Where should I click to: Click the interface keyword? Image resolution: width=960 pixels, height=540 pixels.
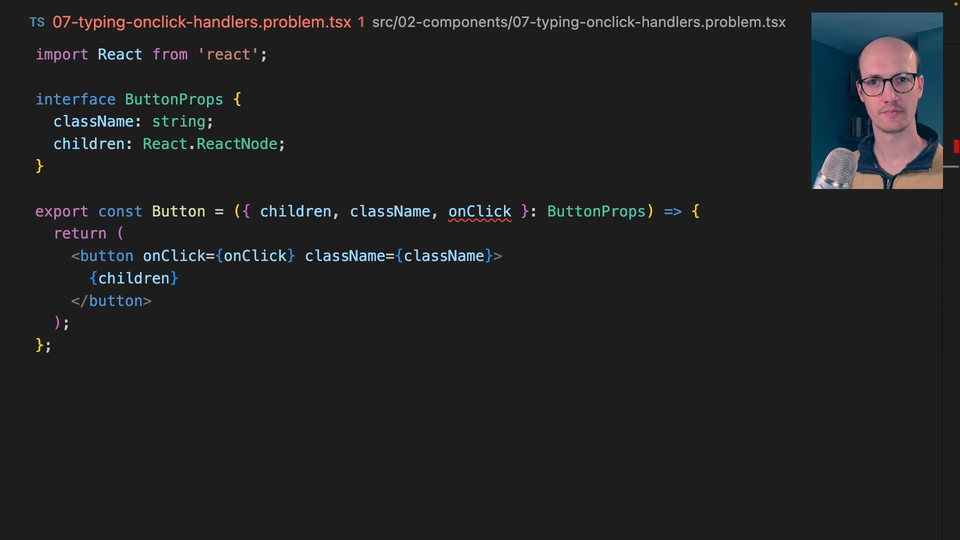pos(75,99)
